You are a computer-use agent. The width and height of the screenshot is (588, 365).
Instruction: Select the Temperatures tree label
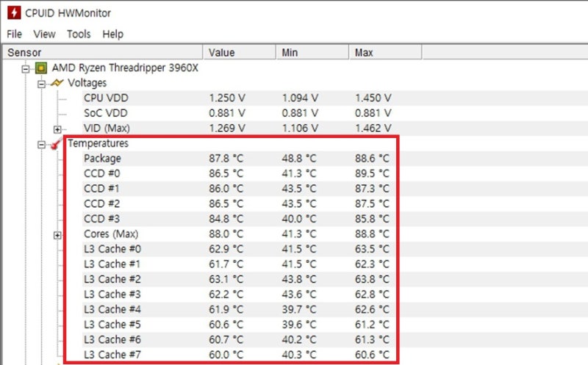[98, 143]
